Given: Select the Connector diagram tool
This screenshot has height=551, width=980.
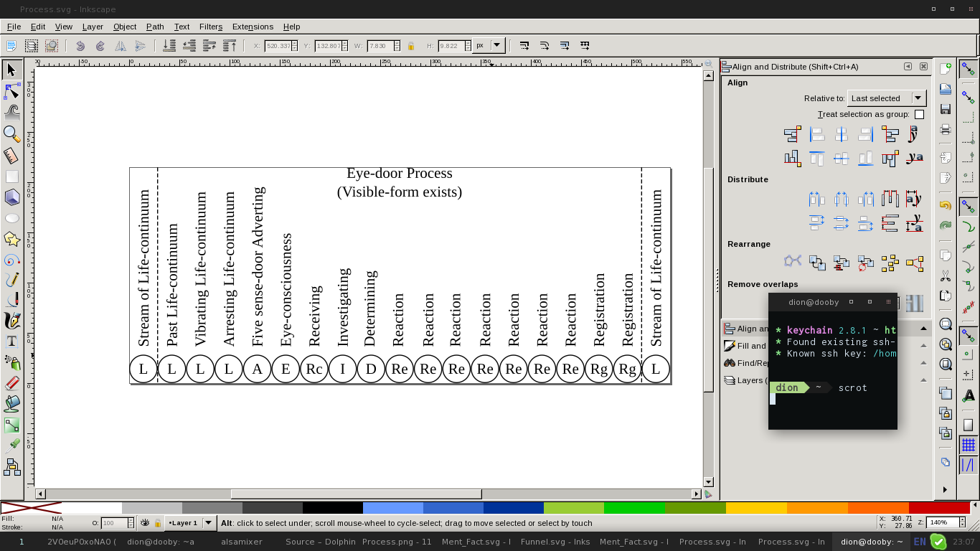Looking at the screenshot, I should pyautogui.click(x=11, y=468).
